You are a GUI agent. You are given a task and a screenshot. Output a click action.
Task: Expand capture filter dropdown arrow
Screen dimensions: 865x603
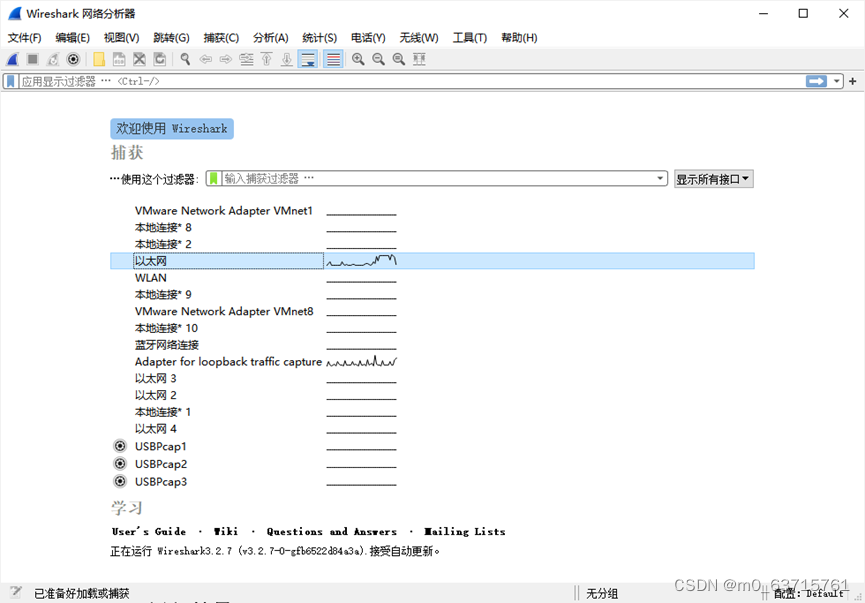coord(660,179)
